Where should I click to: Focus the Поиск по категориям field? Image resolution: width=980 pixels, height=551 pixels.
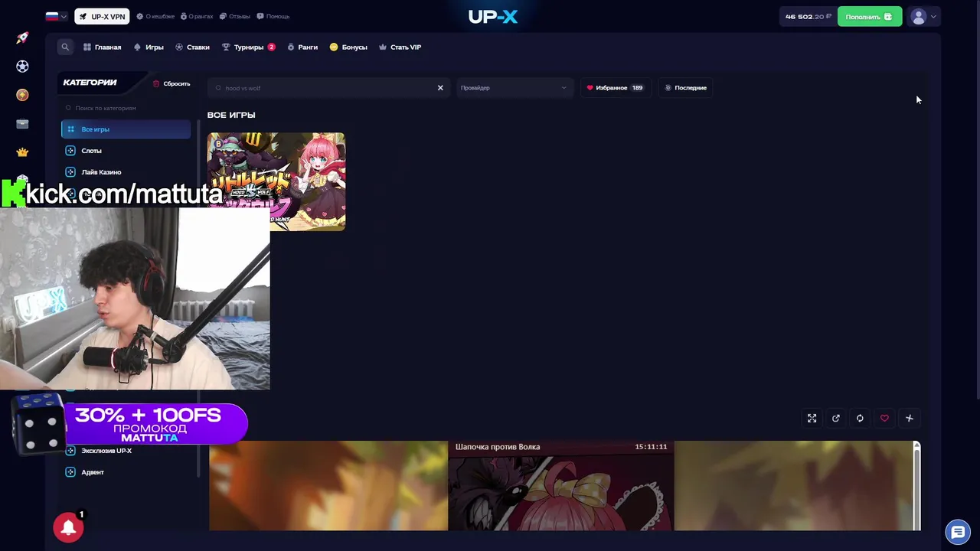[x=126, y=108]
